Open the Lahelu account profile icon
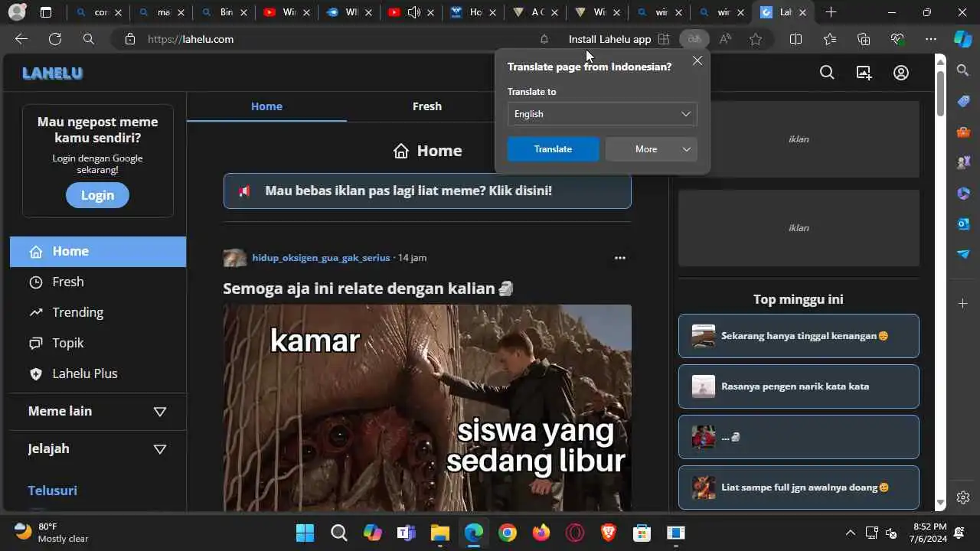Viewport: 980px width, 551px height. pyautogui.click(x=901, y=73)
